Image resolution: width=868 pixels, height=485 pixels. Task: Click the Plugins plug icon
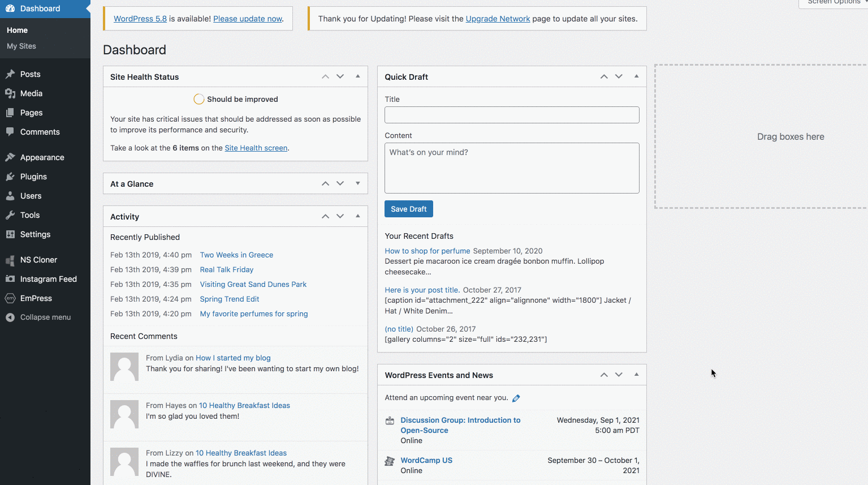click(10, 177)
